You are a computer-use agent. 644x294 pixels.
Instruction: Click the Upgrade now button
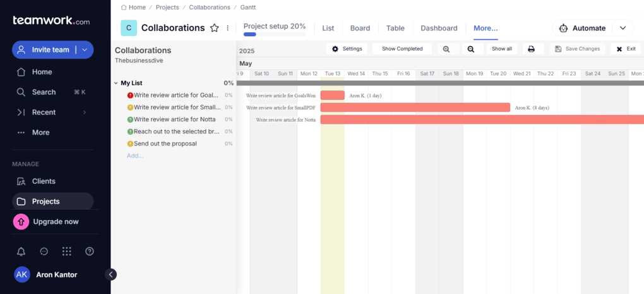46,222
